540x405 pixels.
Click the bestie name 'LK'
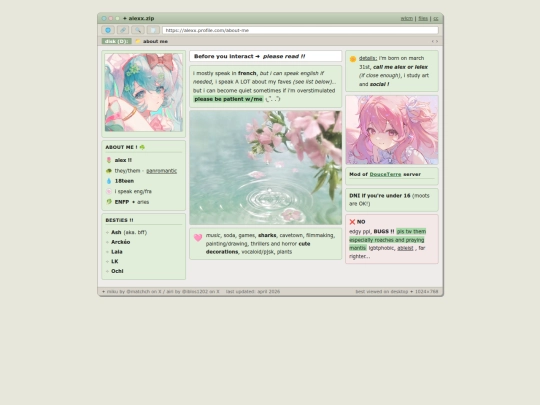pyautogui.click(x=115, y=261)
